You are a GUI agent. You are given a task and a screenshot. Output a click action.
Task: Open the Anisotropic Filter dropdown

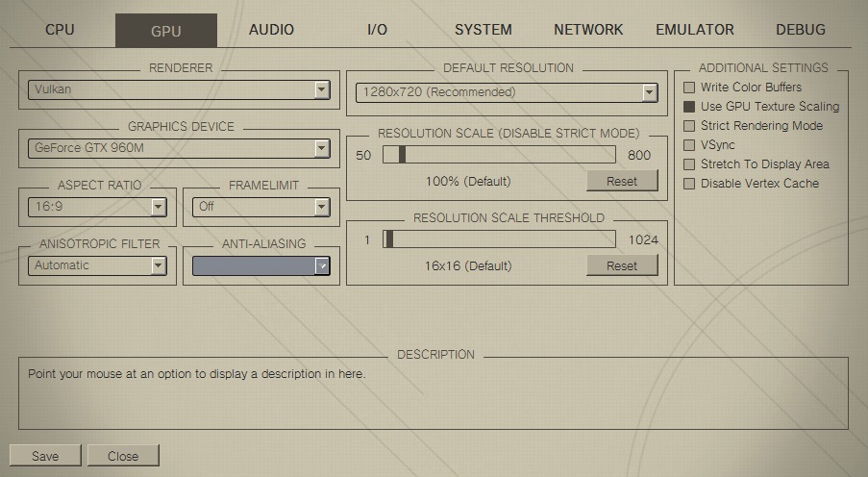tap(97, 266)
